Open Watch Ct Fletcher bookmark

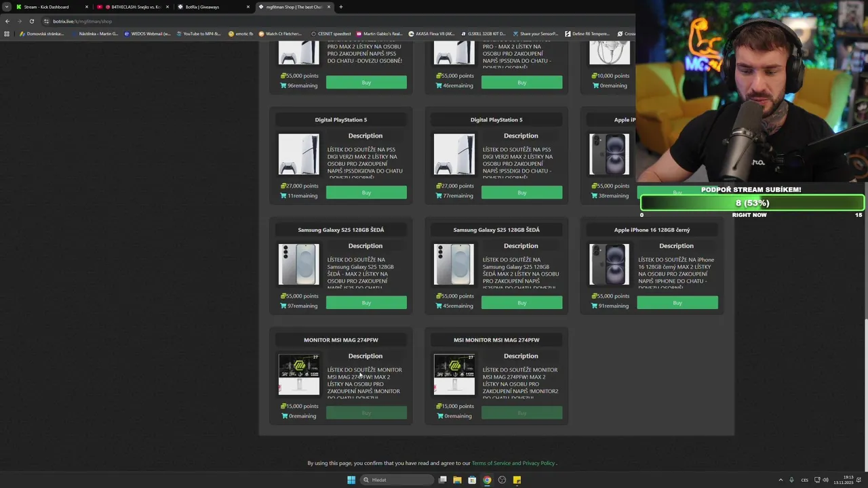[280, 33]
